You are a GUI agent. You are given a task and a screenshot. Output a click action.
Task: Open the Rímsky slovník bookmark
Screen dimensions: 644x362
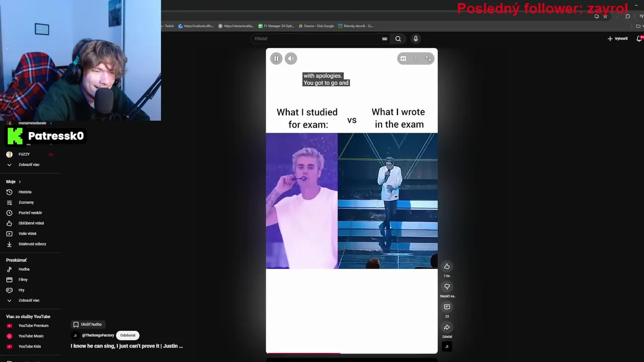[x=356, y=26]
